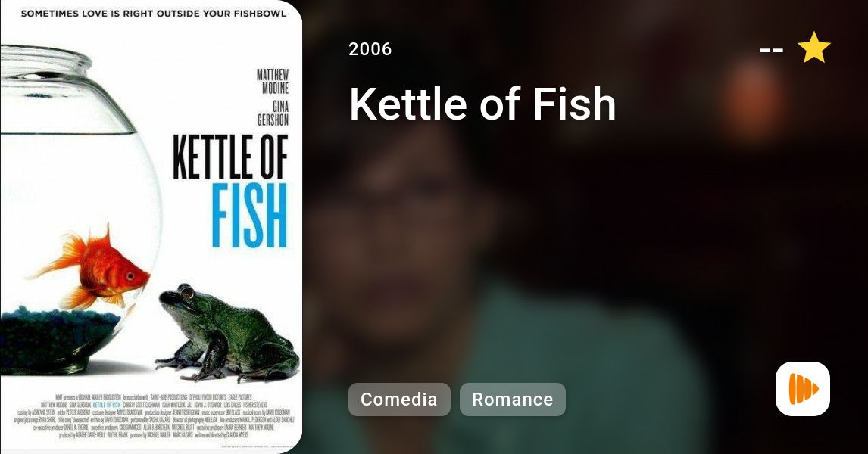Click the blue FISH word on poster
The width and height of the screenshot is (868, 454).
coord(250,216)
